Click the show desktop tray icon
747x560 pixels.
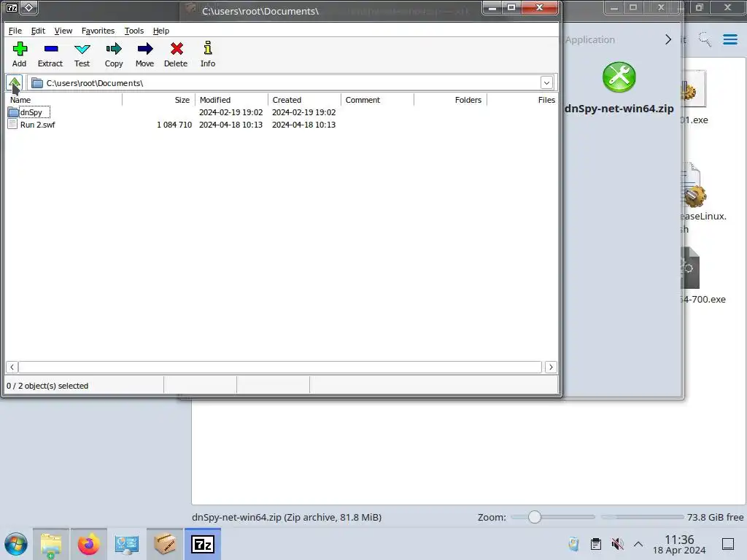coord(728,544)
